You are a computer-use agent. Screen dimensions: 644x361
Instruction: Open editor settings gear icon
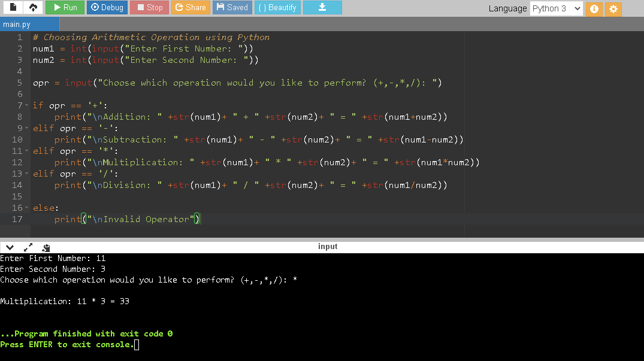[613, 8]
